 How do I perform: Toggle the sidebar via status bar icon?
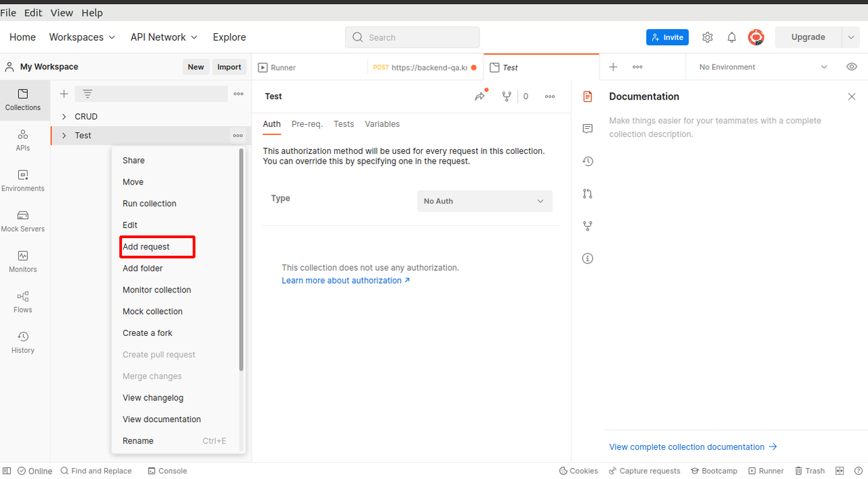(7, 471)
